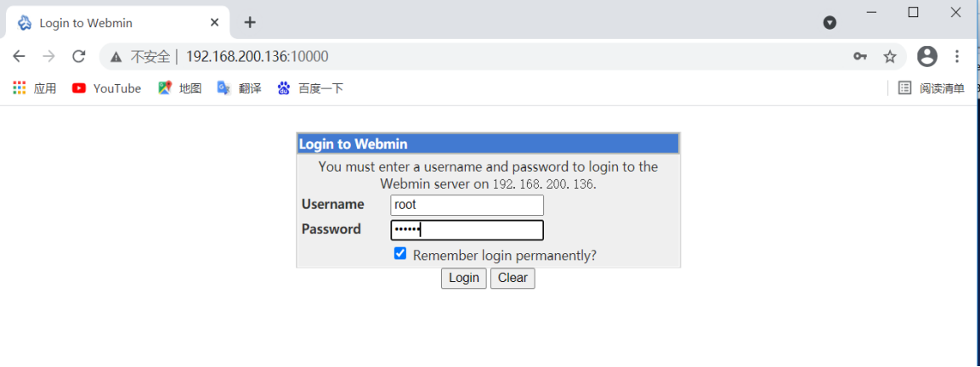Click the browser forward arrow

(x=48, y=57)
